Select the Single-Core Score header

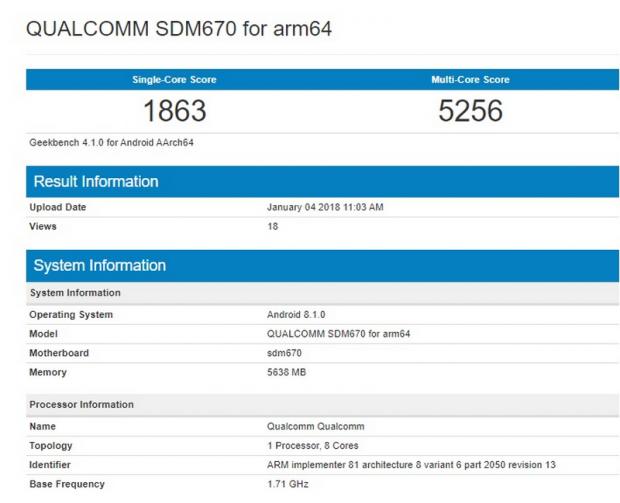tap(174, 79)
